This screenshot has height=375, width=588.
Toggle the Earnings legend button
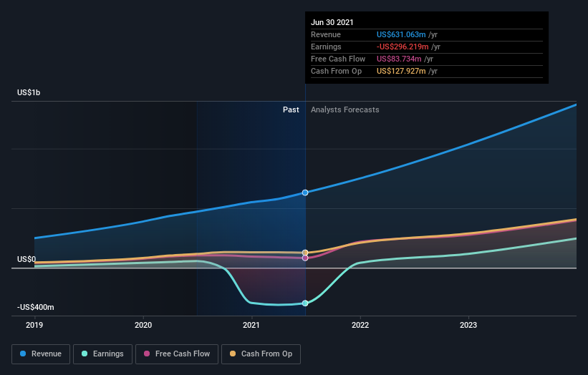(102, 354)
